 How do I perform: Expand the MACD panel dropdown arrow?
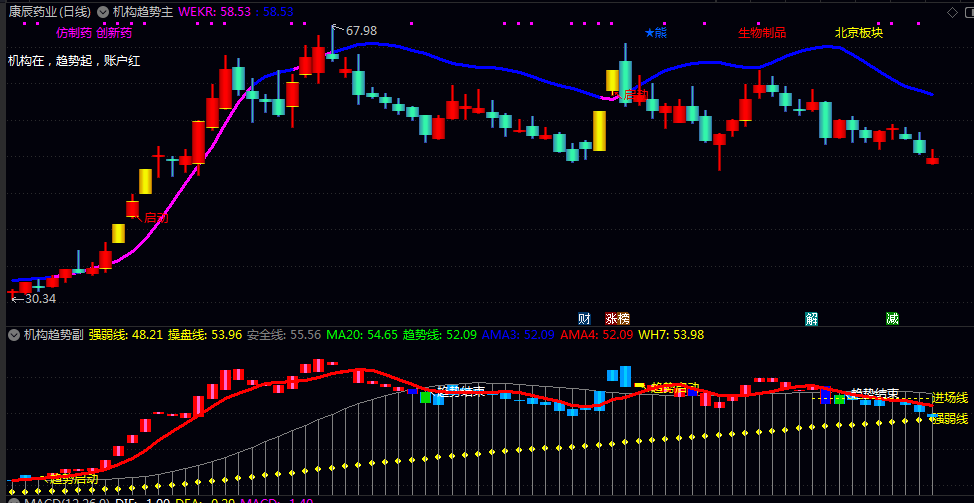(14, 501)
